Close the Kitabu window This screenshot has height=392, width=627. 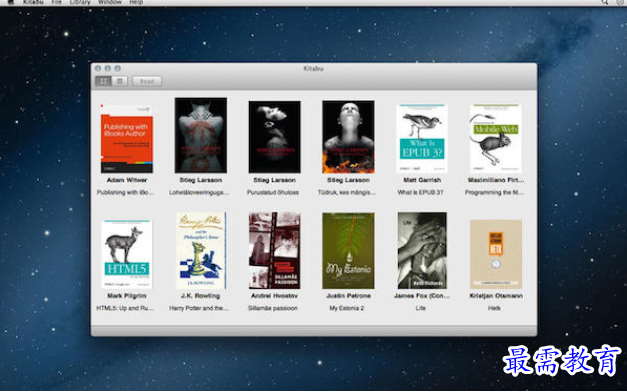98,68
